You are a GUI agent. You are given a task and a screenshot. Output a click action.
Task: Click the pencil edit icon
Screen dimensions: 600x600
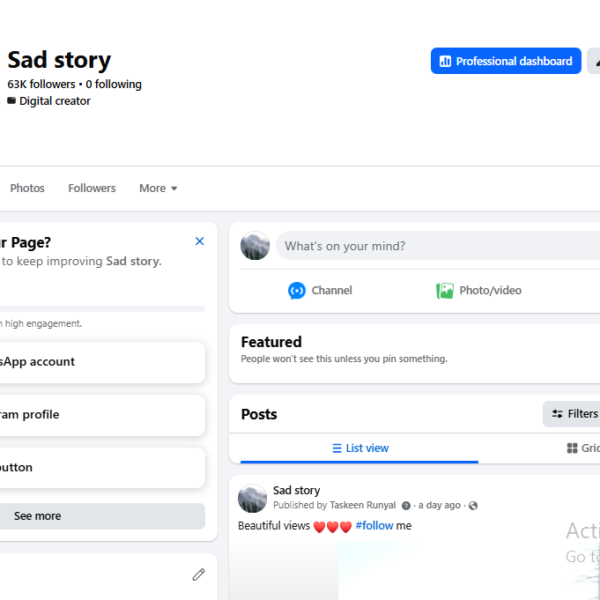pyautogui.click(x=199, y=574)
